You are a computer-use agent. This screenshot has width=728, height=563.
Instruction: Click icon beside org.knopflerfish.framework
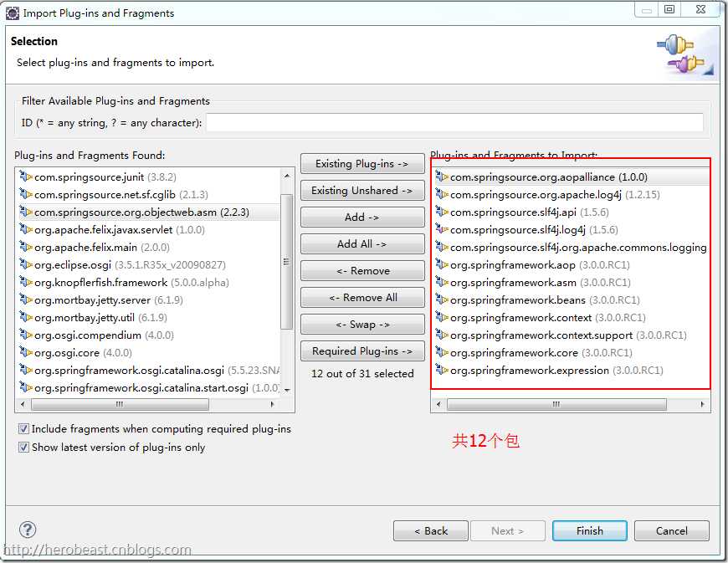tap(26, 283)
